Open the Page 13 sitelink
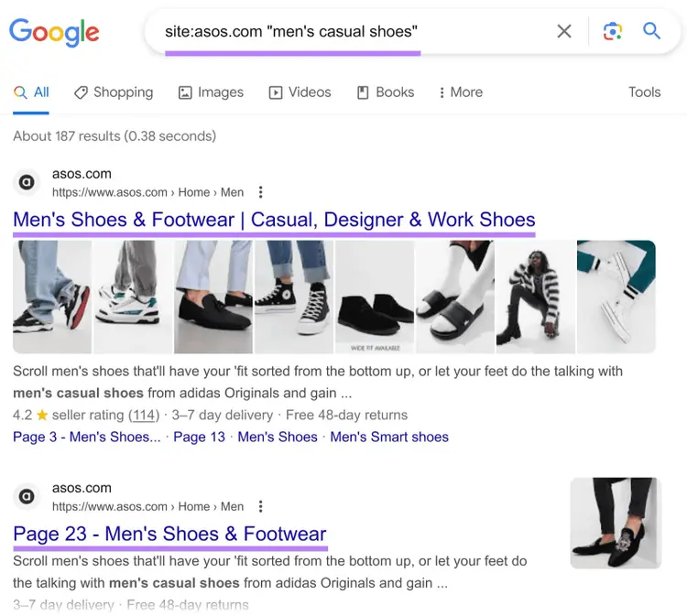This screenshot has height=616, width=687. tap(199, 437)
